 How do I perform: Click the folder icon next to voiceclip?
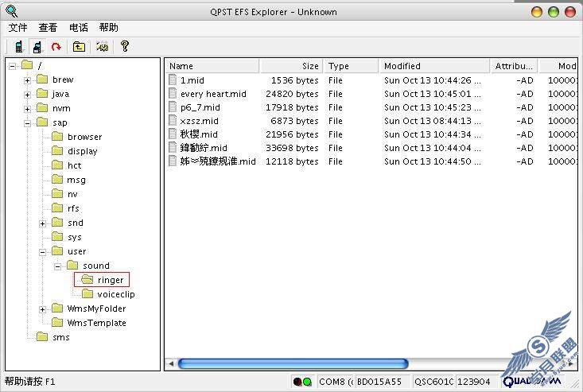(x=87, y=294)
